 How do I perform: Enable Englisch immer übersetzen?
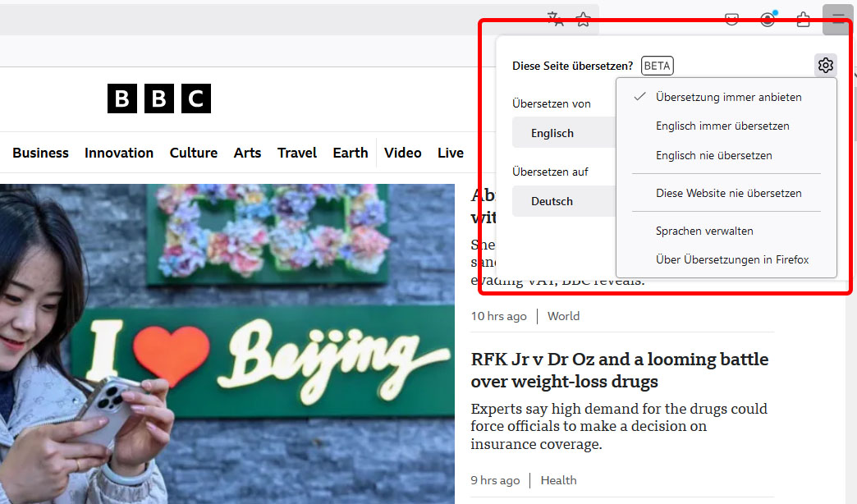(722, 126)
